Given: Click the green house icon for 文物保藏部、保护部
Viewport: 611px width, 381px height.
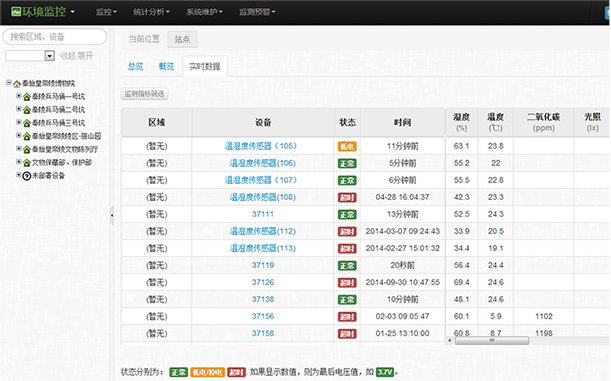Looking at the screenshot, I should point(26,163).
